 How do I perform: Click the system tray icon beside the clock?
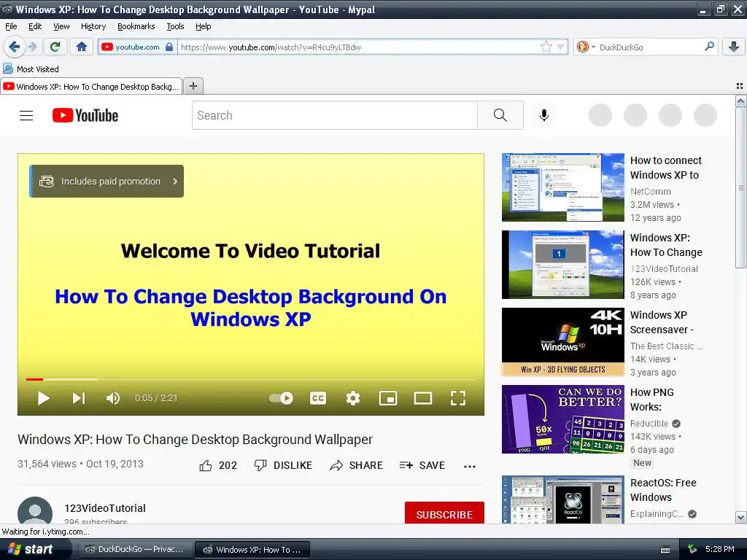[692, 550]
